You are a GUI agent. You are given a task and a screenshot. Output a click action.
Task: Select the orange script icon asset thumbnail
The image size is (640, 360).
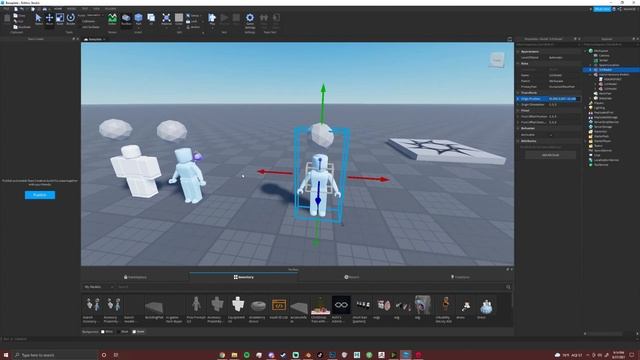tap(279, 305)
